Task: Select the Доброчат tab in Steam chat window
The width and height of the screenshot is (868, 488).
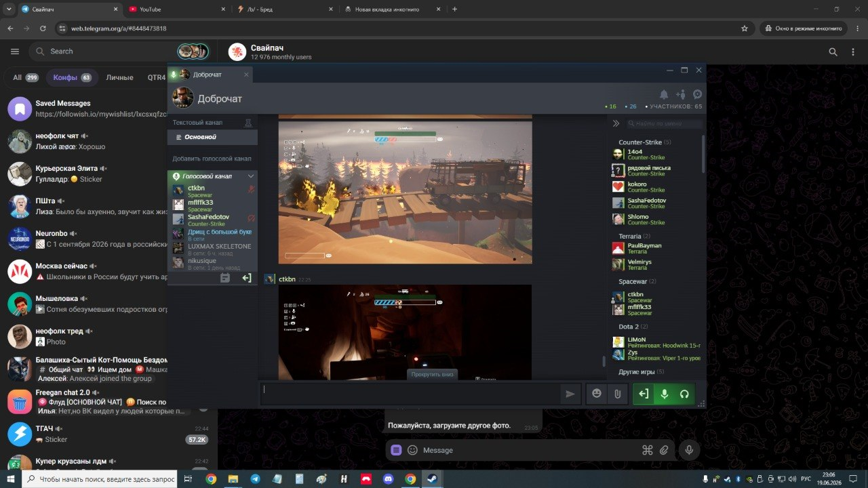Action: pyautogui.click(x=210, y=75)
